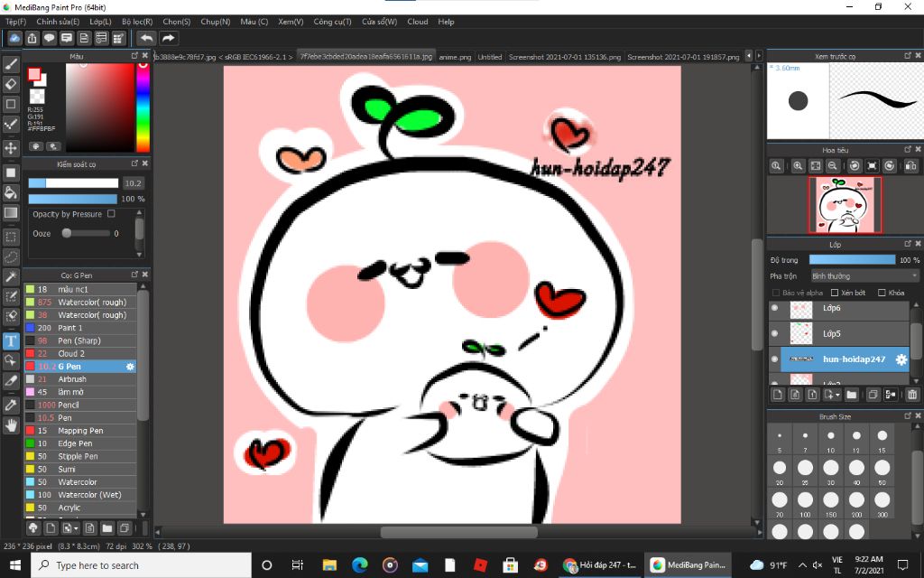Delete layer with the trash icon
The image size is (924, 578).
click(912, 395)
